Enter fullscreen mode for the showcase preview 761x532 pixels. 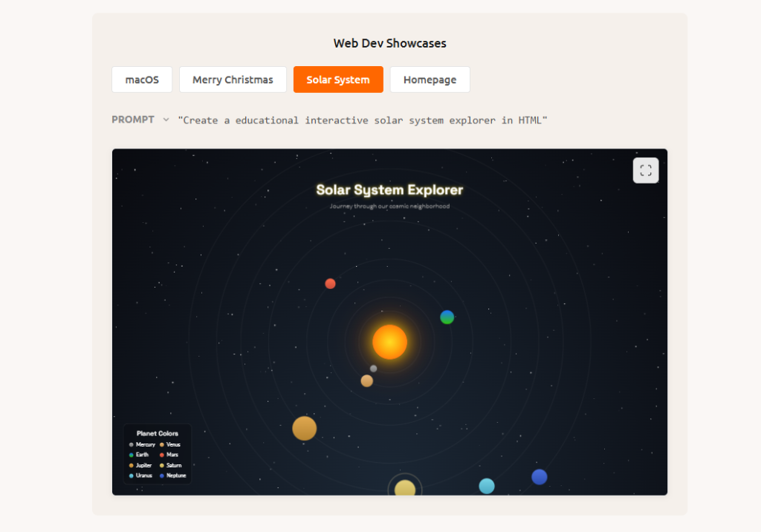coord(645,170)
